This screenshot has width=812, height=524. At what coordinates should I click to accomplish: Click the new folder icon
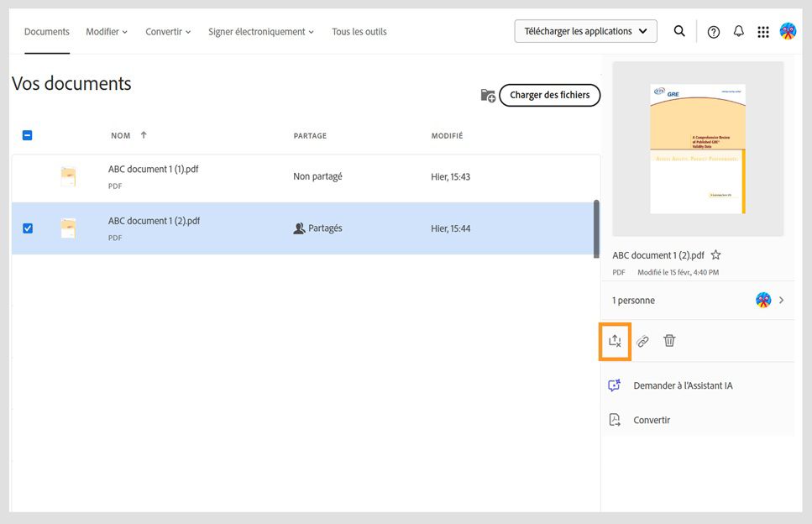tap(487, 96)
